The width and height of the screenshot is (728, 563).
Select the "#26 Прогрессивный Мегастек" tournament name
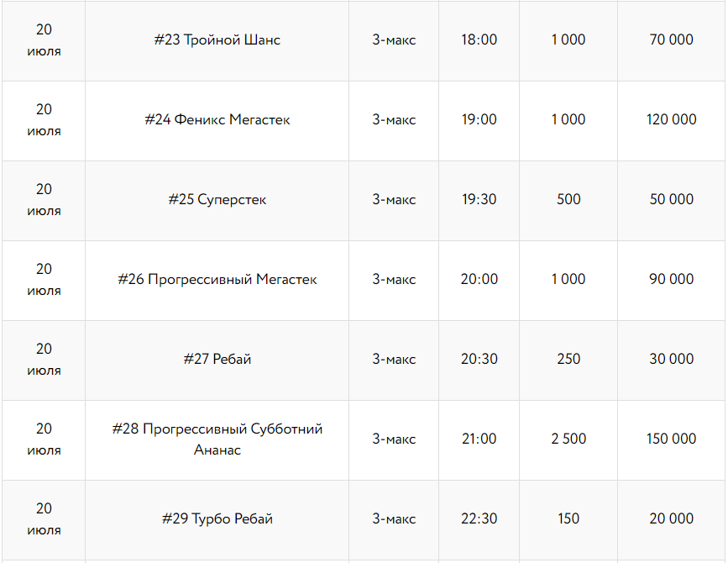click(217, 279)
